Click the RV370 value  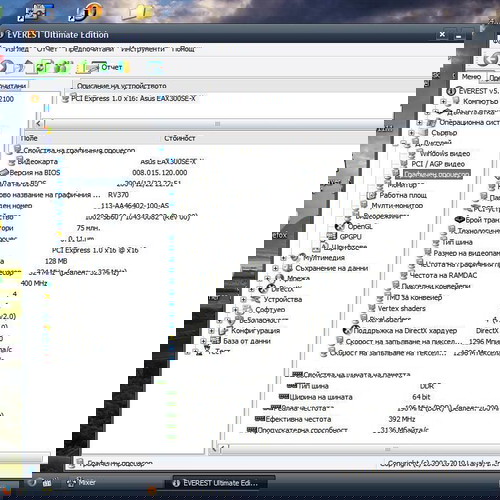point(118,195)
